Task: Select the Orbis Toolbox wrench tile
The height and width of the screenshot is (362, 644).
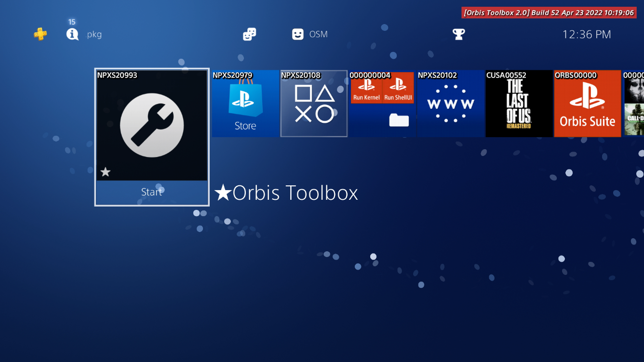Action: click(x=152, y=125)
